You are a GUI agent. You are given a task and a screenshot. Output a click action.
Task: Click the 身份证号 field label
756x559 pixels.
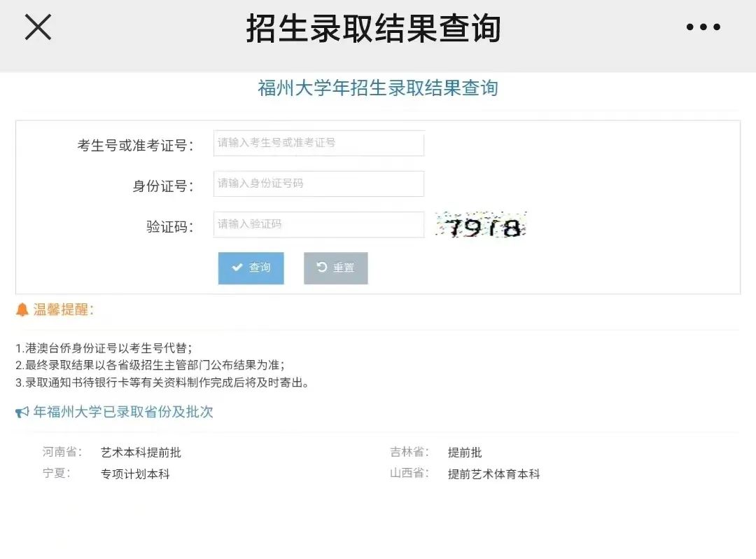pos(163,186)
